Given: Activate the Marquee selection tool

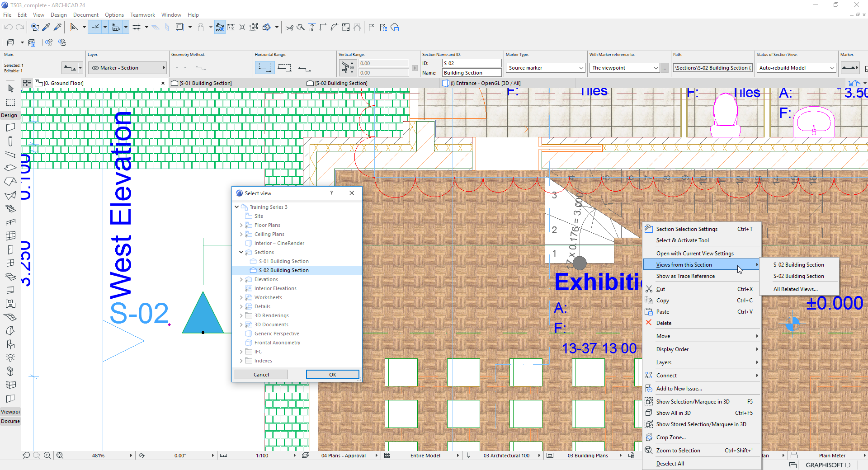Looking at the screenshot, I should pyautogui.click(x=11, y=103).
